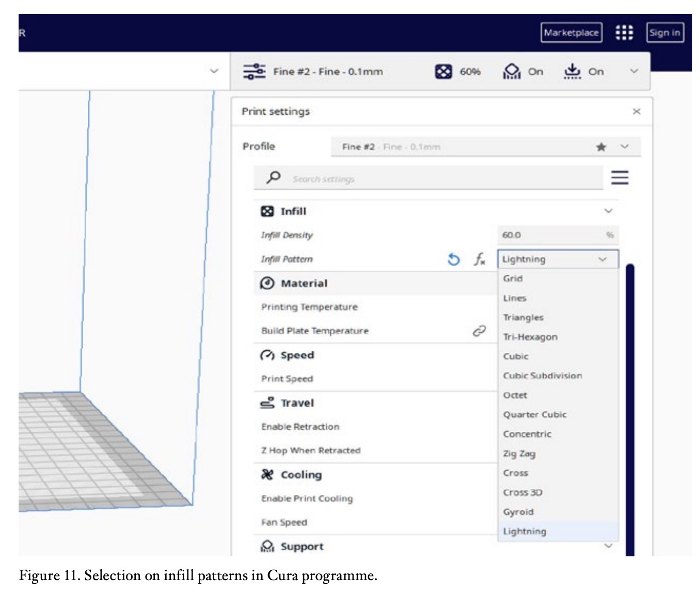Click the hamburger settings visibility menu icon

(619, 178)
